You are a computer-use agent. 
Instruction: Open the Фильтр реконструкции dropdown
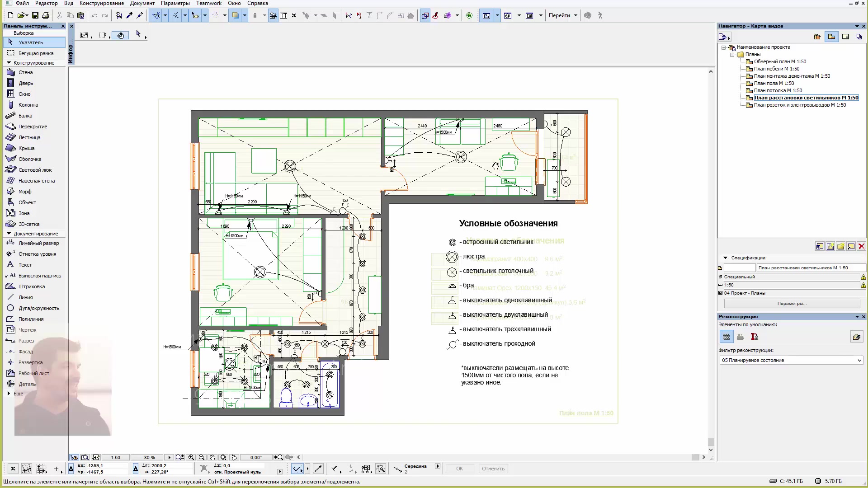click(791, 360)
